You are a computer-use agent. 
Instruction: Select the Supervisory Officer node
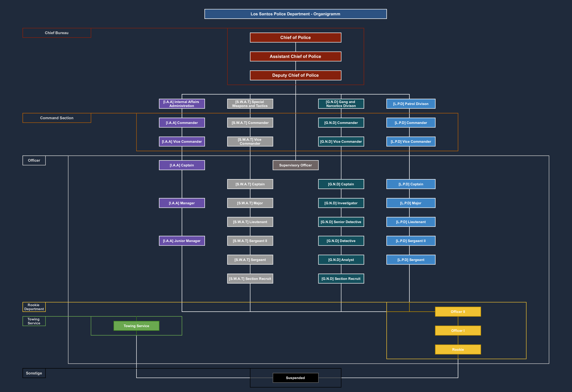pyautogui.click(x=295, y=165)
